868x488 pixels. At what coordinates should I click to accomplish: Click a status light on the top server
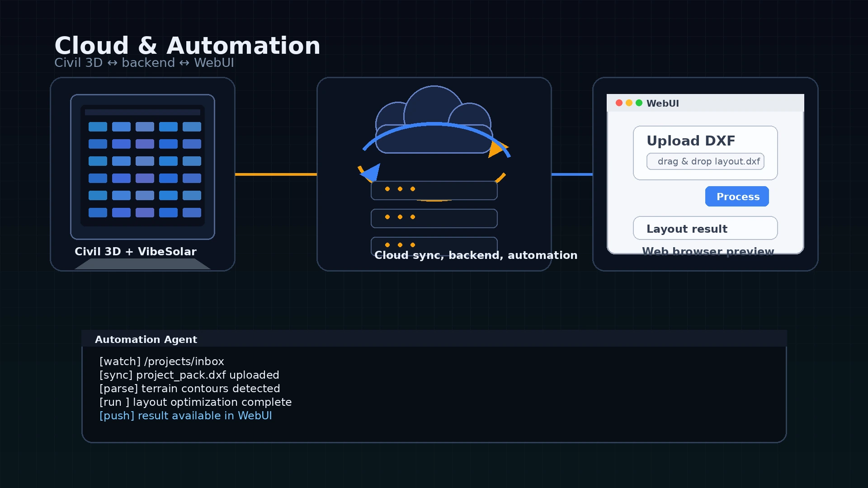coord(387,189)
